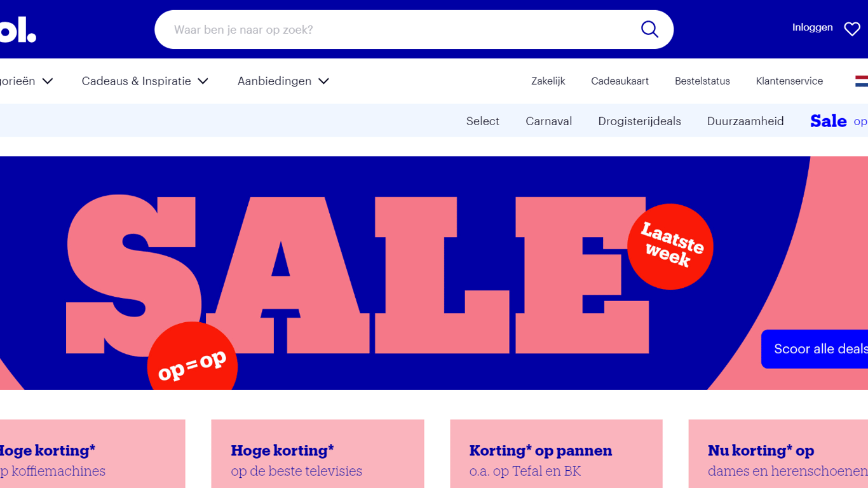868x488 pixels.
Task: Open the wishlist heart icon
Action: click(x=852, y=29)
